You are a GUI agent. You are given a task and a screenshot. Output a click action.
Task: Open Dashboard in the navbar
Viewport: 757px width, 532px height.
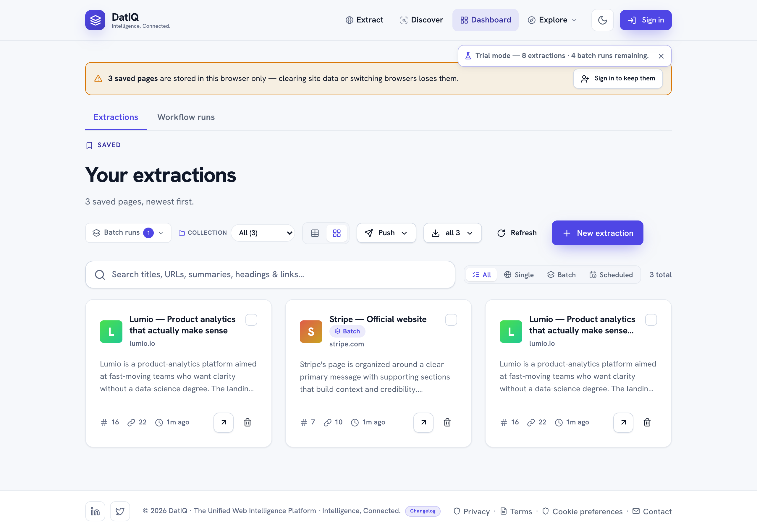(x=485, y=20)
